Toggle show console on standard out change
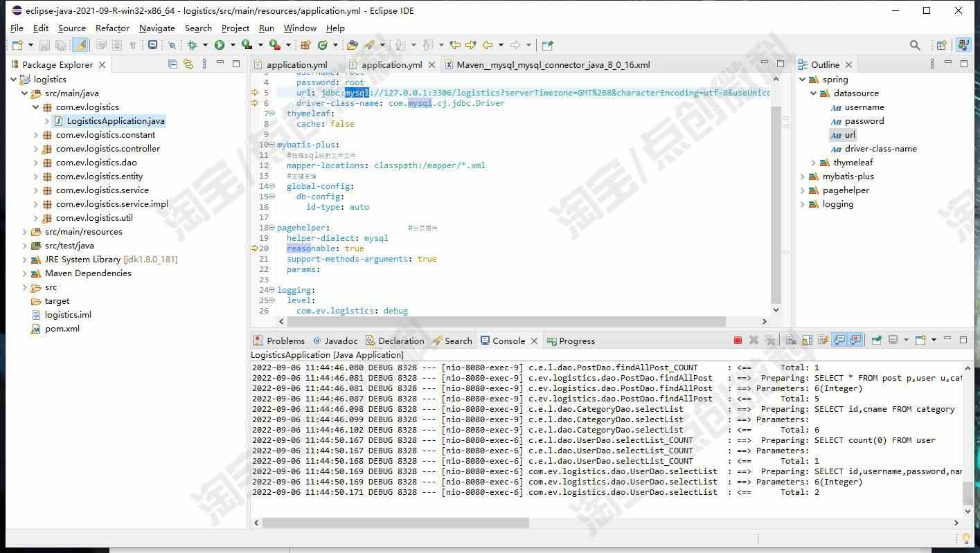 [x=839, y=341]
